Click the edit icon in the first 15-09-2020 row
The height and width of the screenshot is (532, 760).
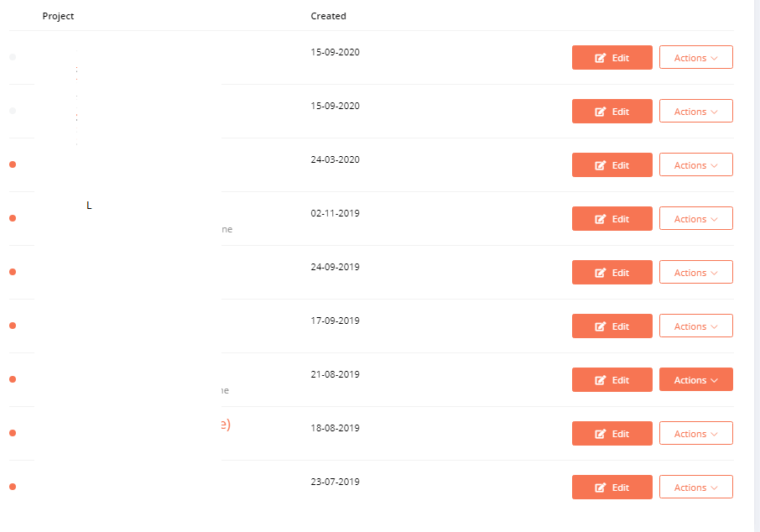(600, 58)
